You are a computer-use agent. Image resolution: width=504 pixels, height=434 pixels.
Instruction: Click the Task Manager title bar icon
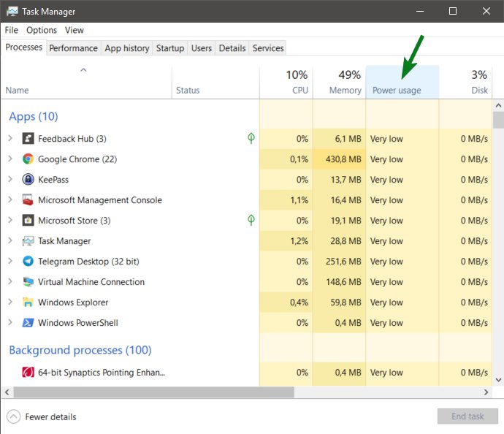12,11
